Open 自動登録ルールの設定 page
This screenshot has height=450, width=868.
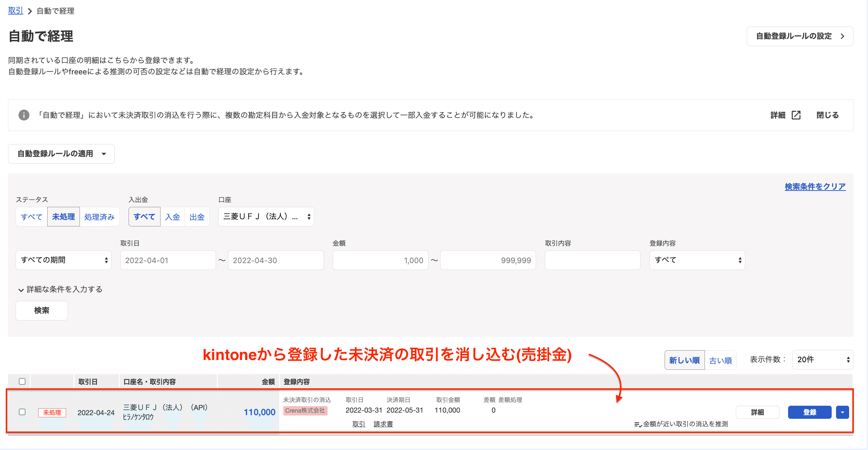800,36
